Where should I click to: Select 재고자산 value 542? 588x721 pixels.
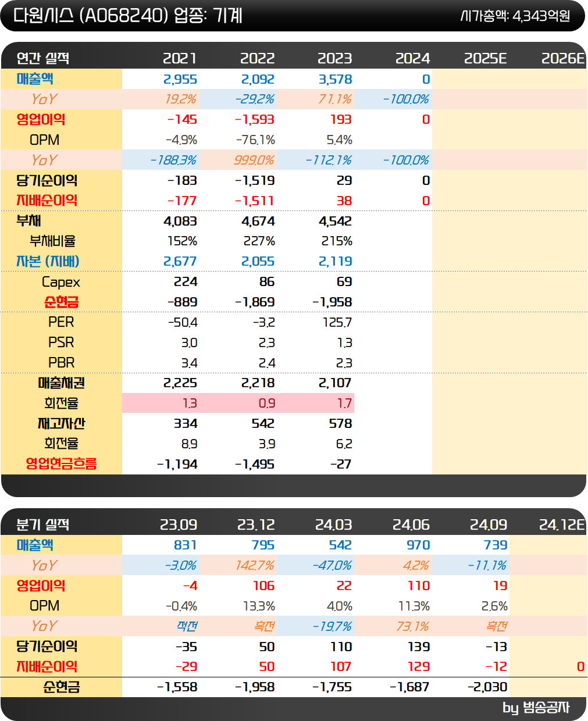pyautogui.click(x=263, y=424)
